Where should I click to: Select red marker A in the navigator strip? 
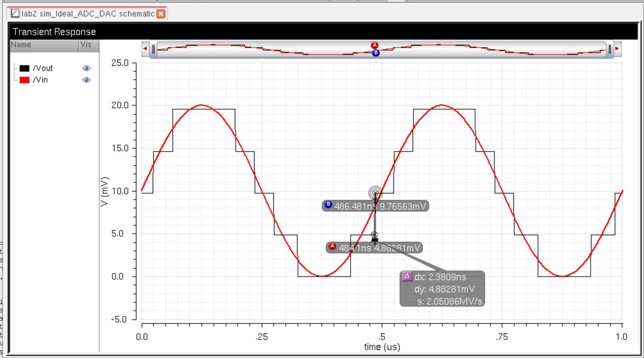pyautogui.click(x=375, y=45)
